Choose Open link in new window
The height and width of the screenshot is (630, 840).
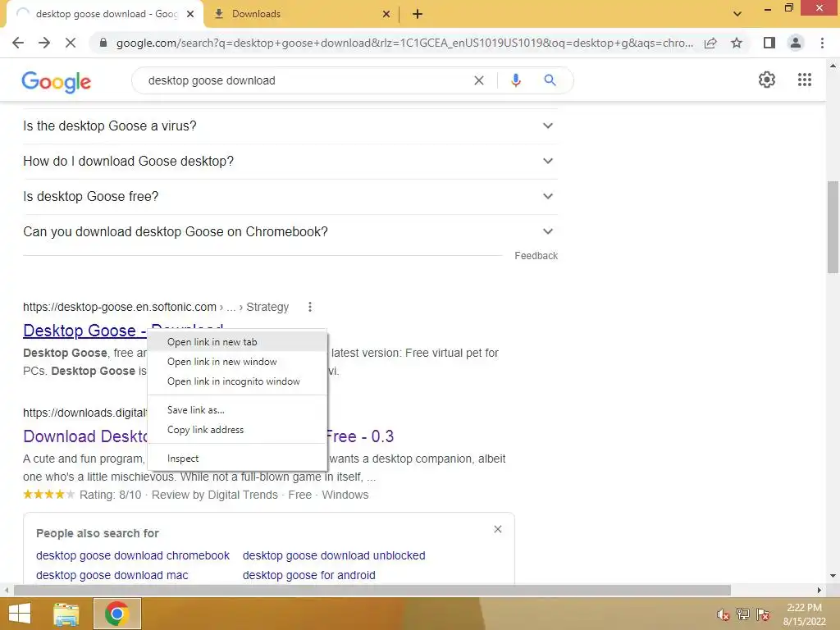coord(237,362)
